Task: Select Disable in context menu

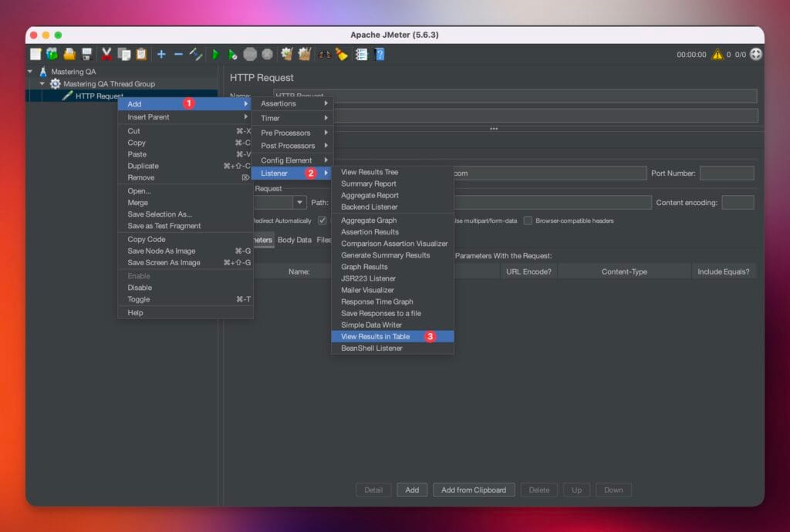Action: 185,288
